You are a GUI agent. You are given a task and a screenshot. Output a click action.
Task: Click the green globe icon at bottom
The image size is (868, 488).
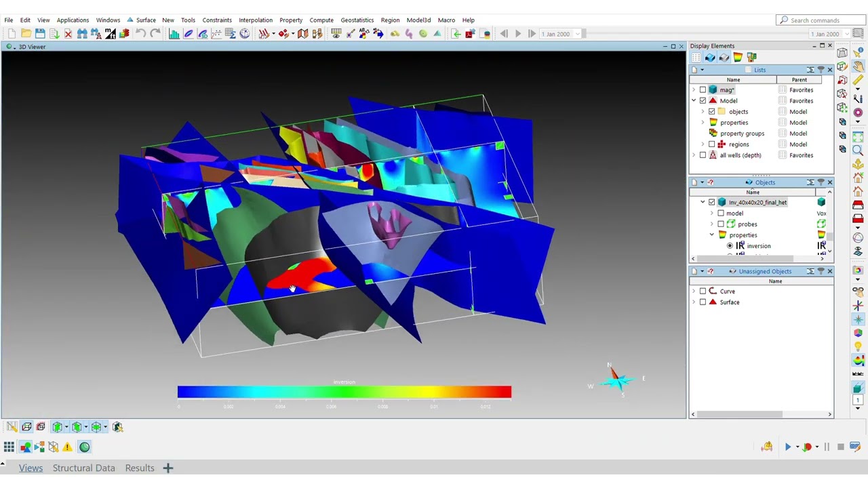[84, 447]
